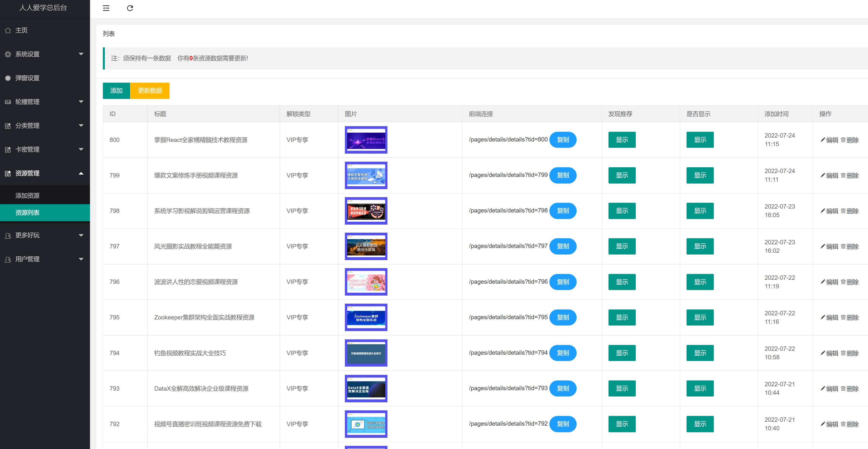Viewport: 868px width, 449px height.
Task: Click the 轮播管理 image icon in sidebar
Action: (8, 102)
